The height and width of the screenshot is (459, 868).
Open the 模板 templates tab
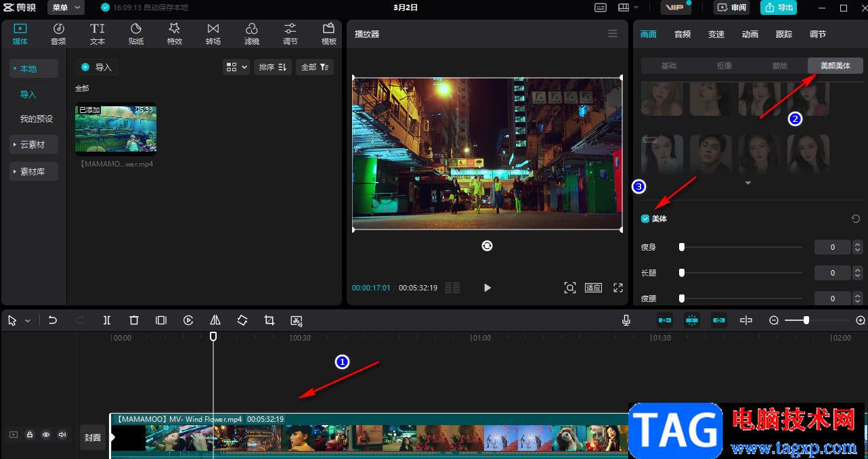pos(329,34)
